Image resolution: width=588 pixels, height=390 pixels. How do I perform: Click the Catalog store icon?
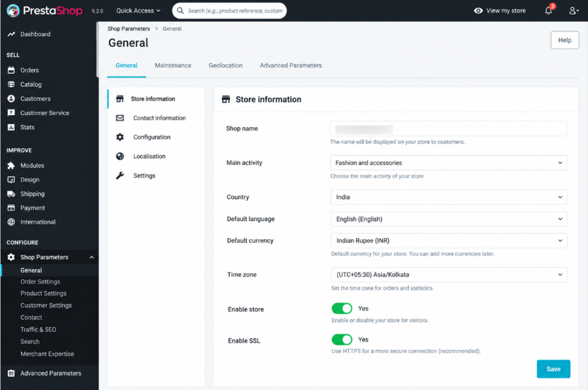(11, 84)
